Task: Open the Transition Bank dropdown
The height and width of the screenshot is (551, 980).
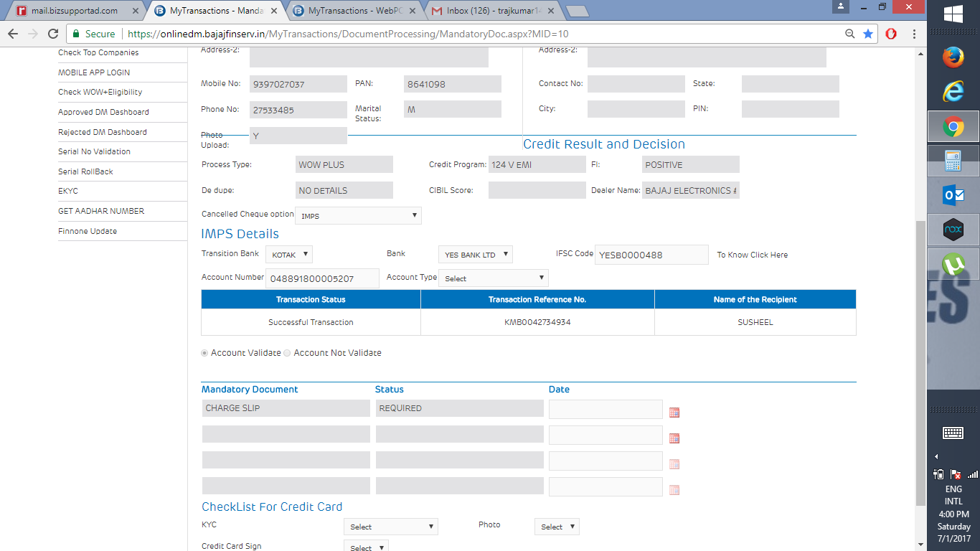Action: [289, 255]
